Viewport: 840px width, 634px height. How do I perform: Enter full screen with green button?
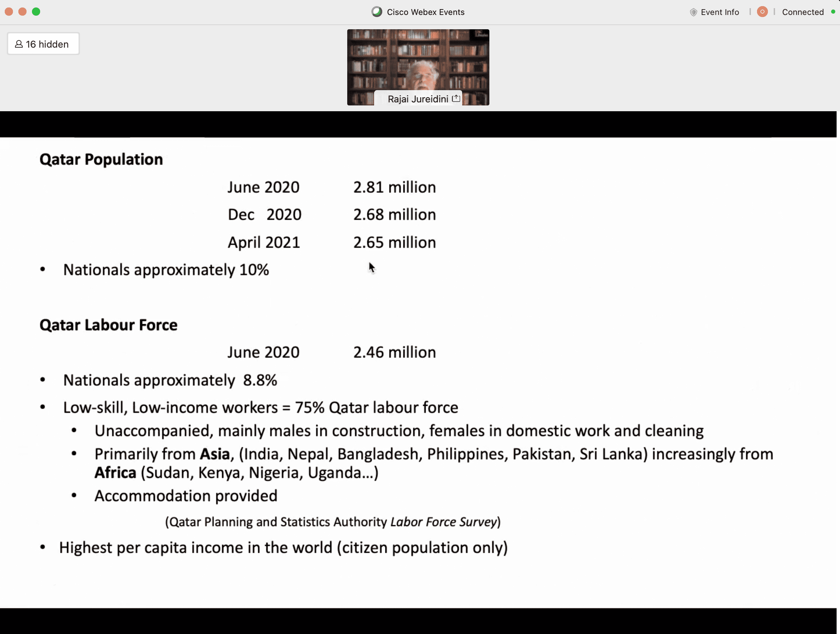point(36,12)
